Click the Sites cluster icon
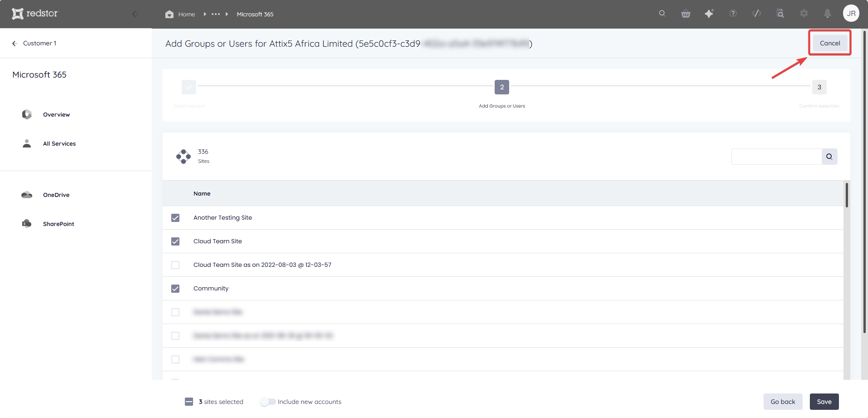Image resolution: width=868 pixels, height=418 pixels. pos(184,157)
